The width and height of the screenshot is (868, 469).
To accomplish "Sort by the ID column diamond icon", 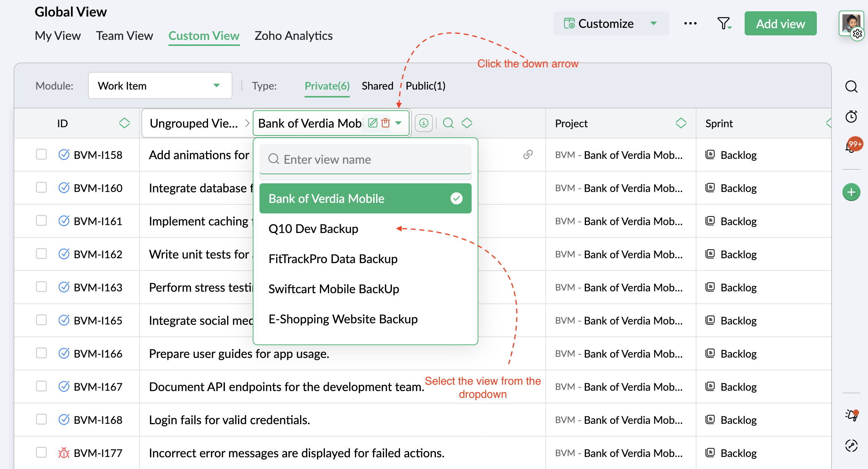I will [124, 123].
